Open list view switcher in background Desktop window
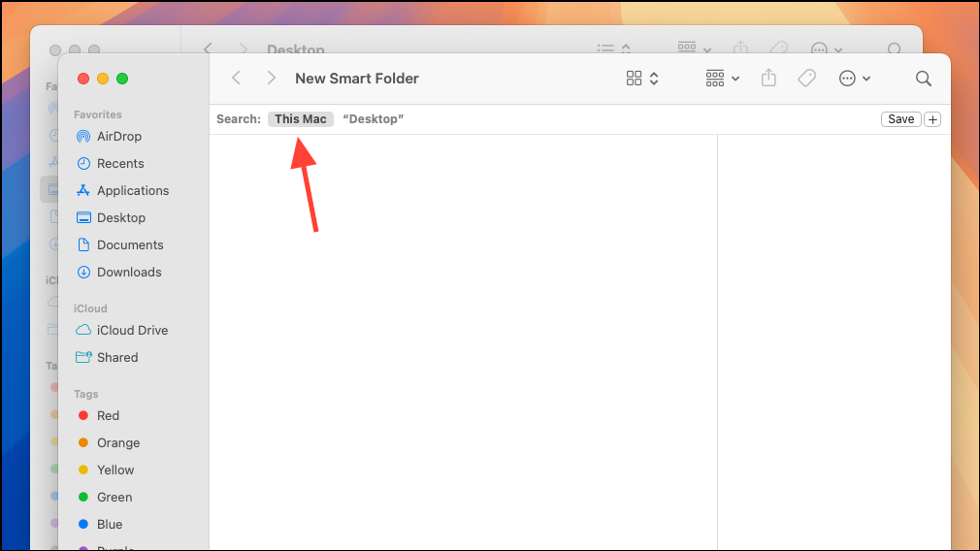Screen dimensions: 980x551 pyautogui.click(x=614, y=49)
